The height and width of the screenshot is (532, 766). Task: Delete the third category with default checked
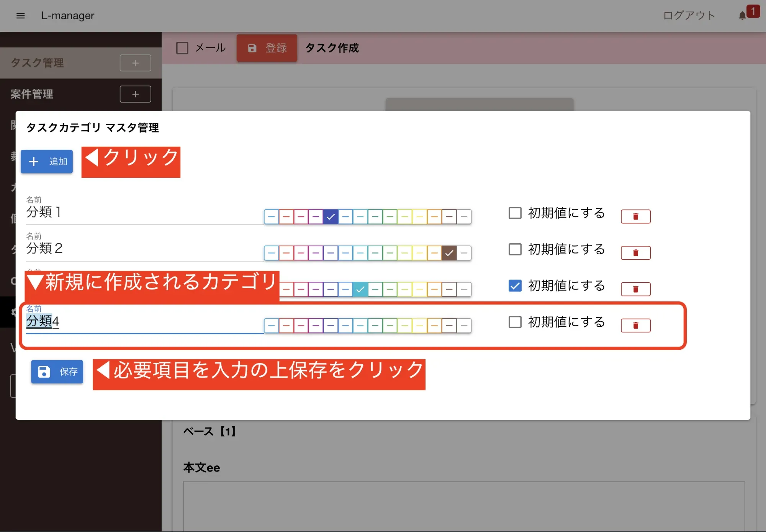click(635, 289)
